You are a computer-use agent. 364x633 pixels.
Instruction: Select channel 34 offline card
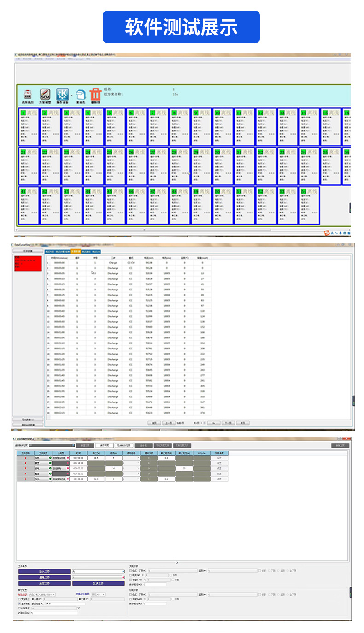(x=309, y=166)
